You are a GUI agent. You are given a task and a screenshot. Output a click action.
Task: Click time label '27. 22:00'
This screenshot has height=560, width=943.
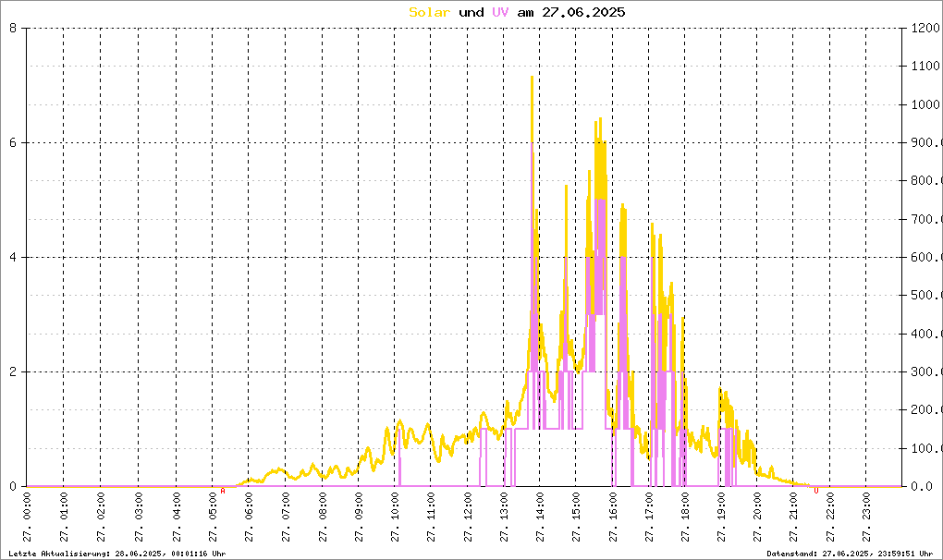(x=830, y=517)
